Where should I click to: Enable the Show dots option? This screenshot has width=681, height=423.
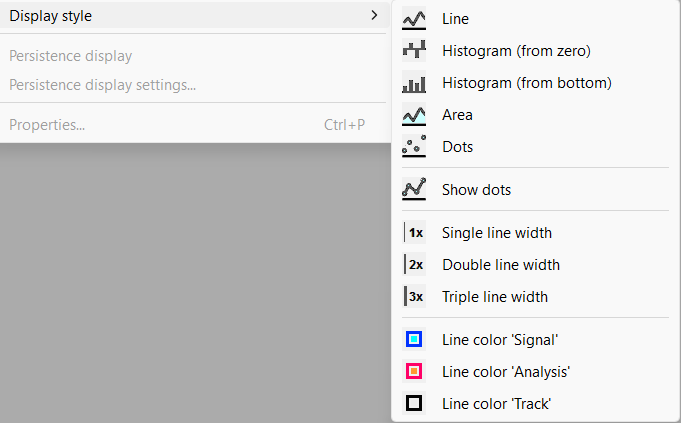(x=476, y=189)
